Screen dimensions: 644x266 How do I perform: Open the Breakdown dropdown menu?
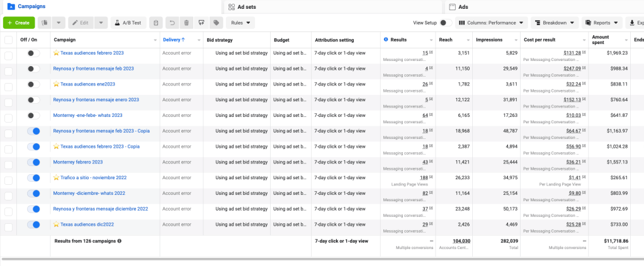click(x=555, y=23)
